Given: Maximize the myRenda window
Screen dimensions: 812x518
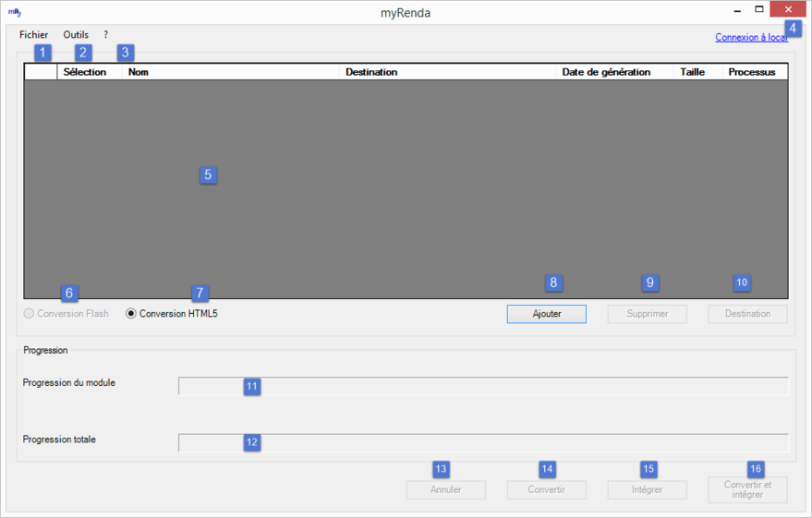Looking at the screenshot, I should tap(759, 9).
